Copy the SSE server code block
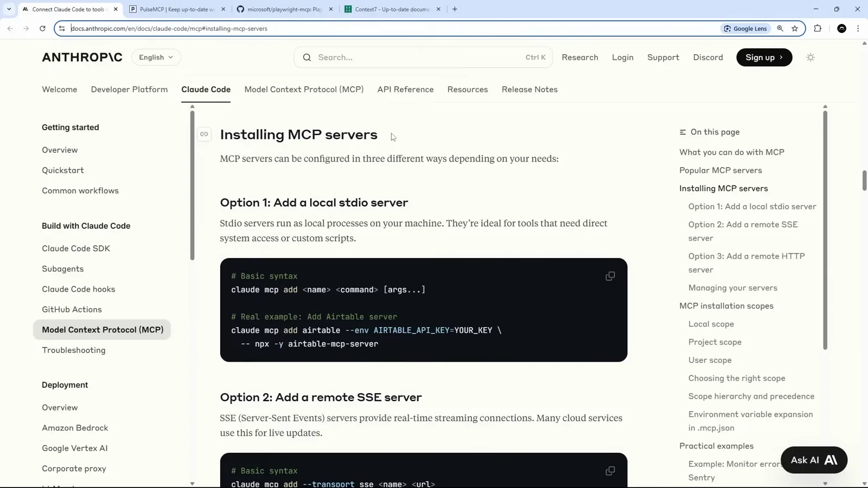Screen dimensions: 868x488 click(x=610, y=471)
